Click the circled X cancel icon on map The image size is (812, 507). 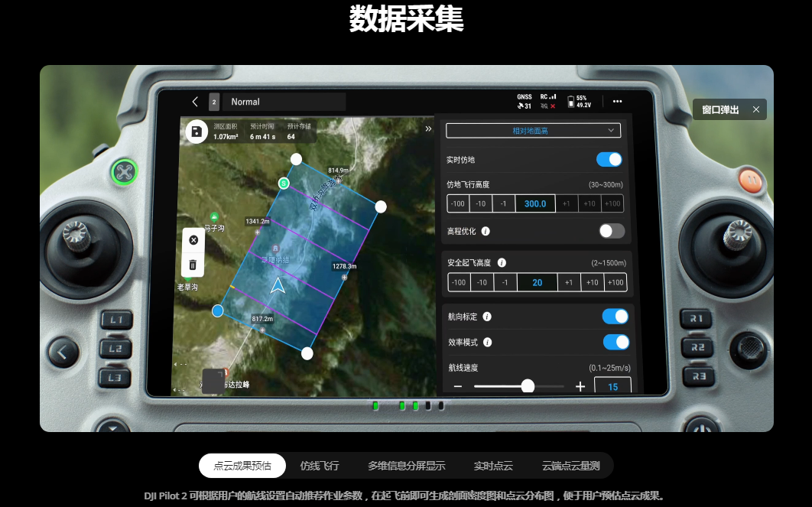click(193, 240)
